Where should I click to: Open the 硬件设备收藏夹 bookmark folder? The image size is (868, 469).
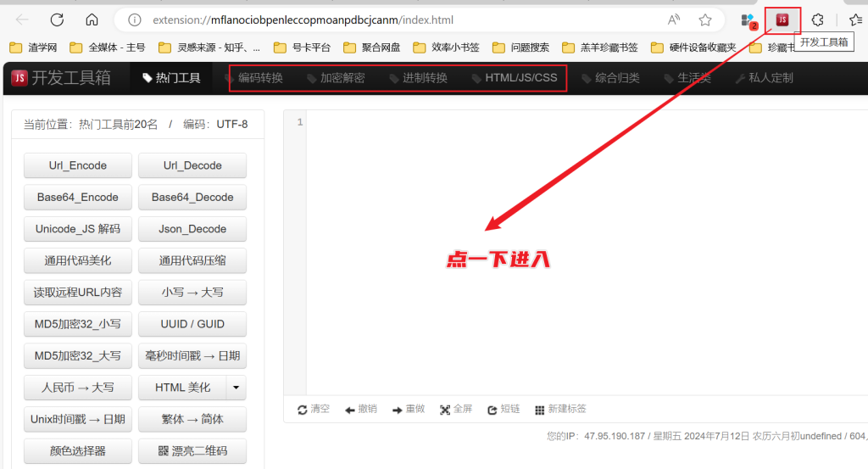coord(693,47)
